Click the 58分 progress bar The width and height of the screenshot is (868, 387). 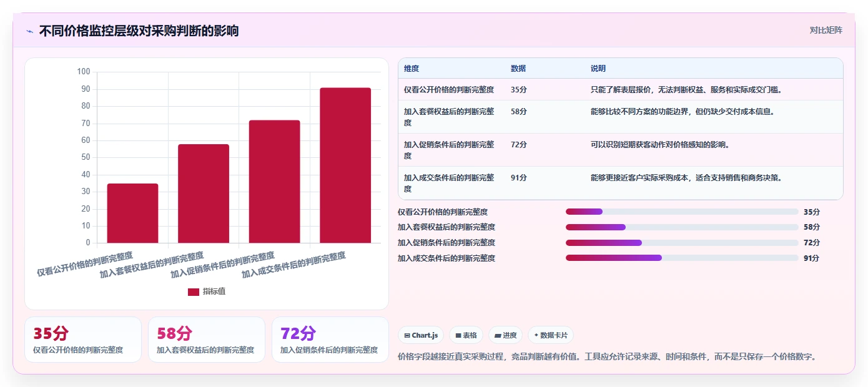tap(682, 227)
